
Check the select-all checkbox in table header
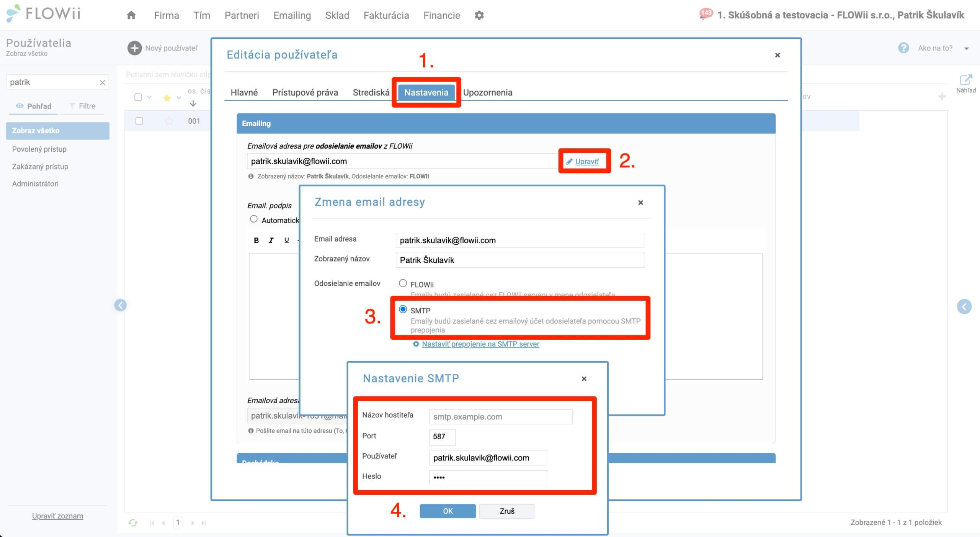click(x=138, y=97)
